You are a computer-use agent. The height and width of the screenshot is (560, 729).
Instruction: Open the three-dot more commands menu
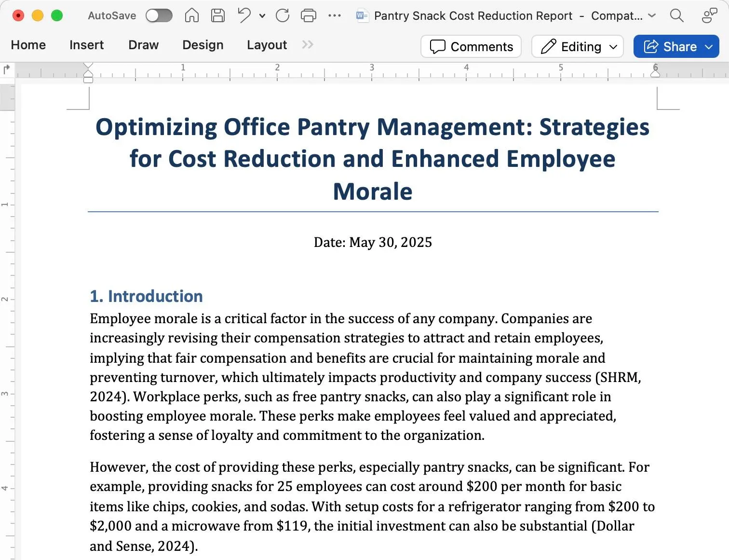(x=335, y=15)
